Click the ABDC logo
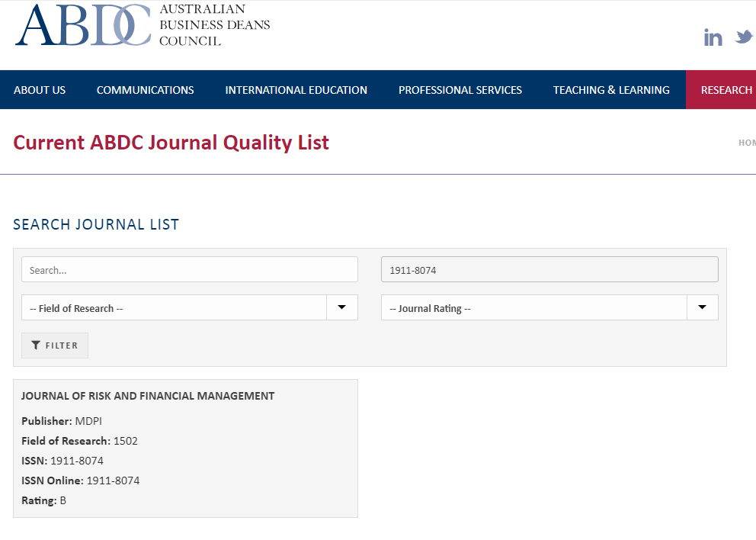Screen dimensions: 756x540 coord(83,25)
